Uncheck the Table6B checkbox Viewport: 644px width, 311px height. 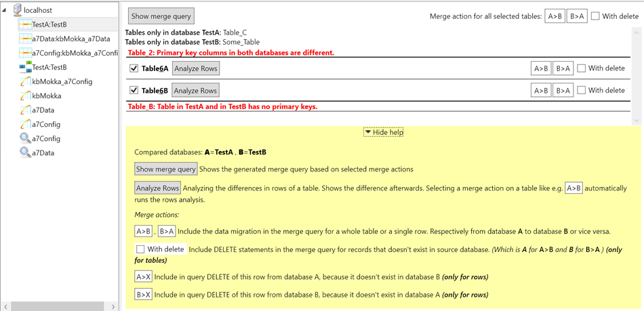134,90
